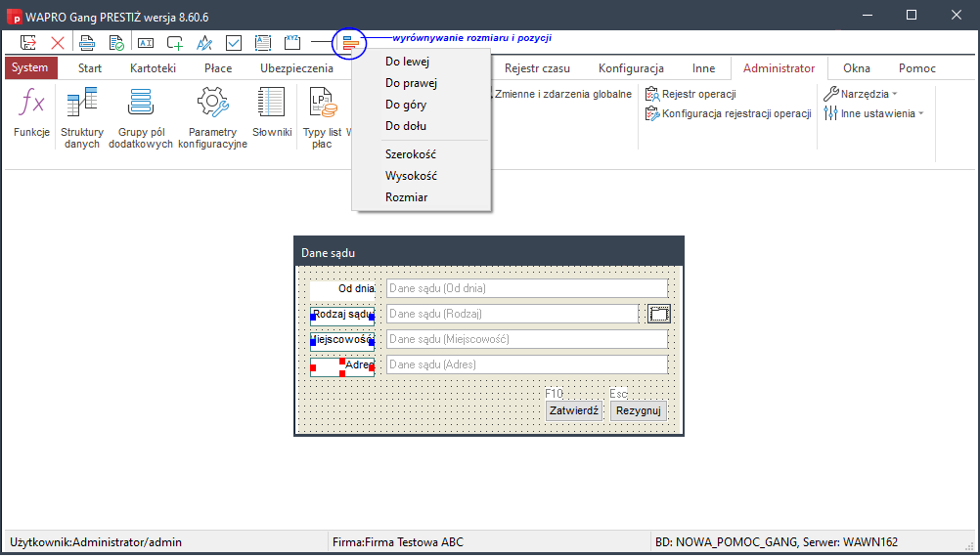Viewport: 980px width, 557px height.
Task: Click the alignment icon circled in blue
Action: pyautogui.click(x=350, y=42)
